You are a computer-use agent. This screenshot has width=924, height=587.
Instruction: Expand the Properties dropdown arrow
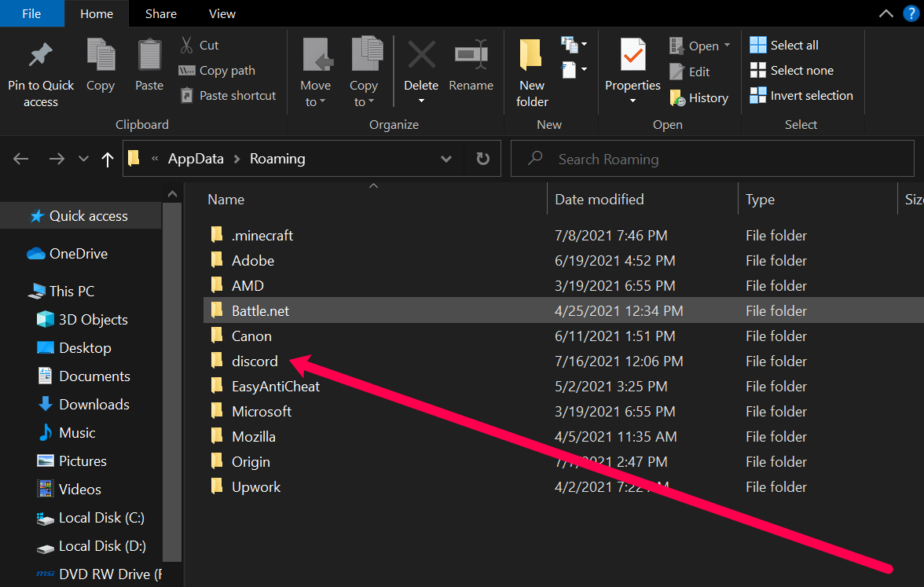pyautogui.click(x=633, y=101)
